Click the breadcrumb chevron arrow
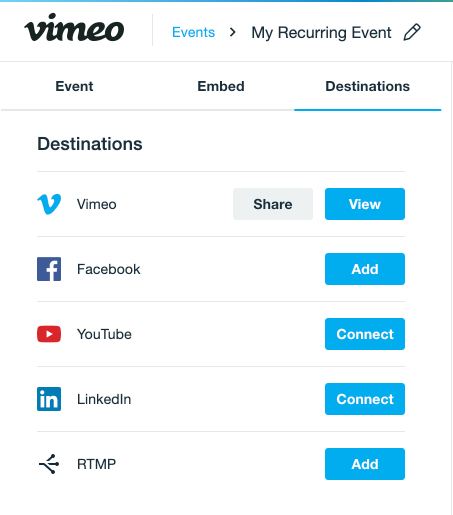 click(233, 32)
